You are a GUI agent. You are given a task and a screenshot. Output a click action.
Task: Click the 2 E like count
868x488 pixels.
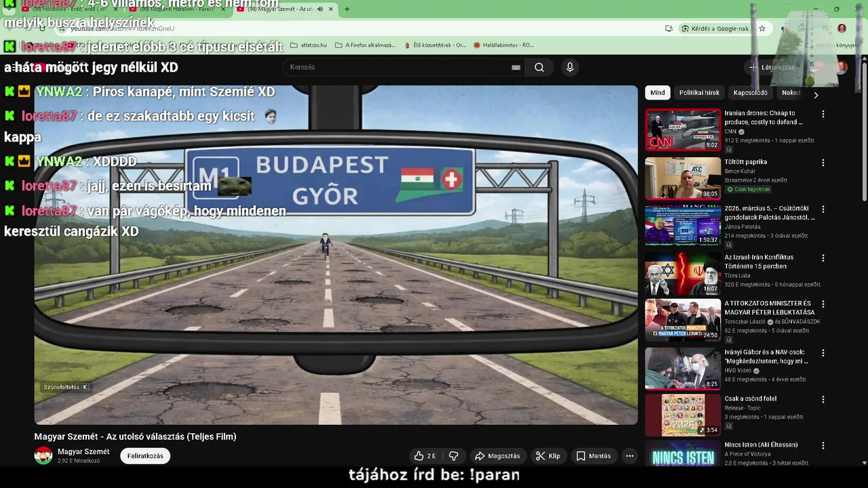point(431,456)
